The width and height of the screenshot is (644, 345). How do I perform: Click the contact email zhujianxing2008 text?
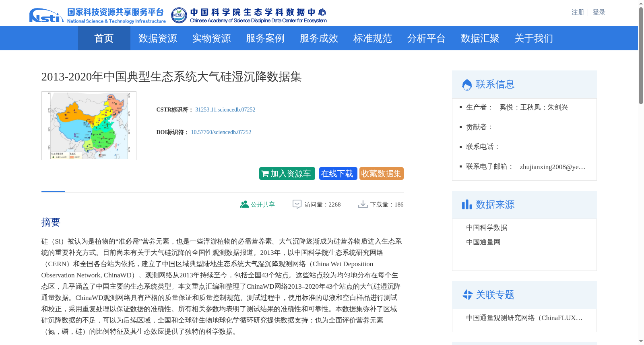553,167
